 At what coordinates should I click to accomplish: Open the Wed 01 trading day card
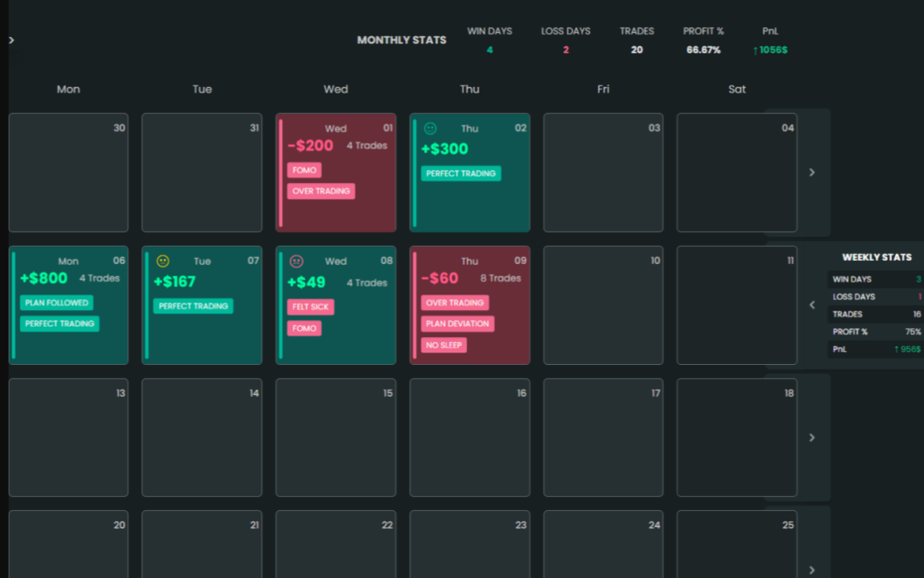(x=336, y=172)
